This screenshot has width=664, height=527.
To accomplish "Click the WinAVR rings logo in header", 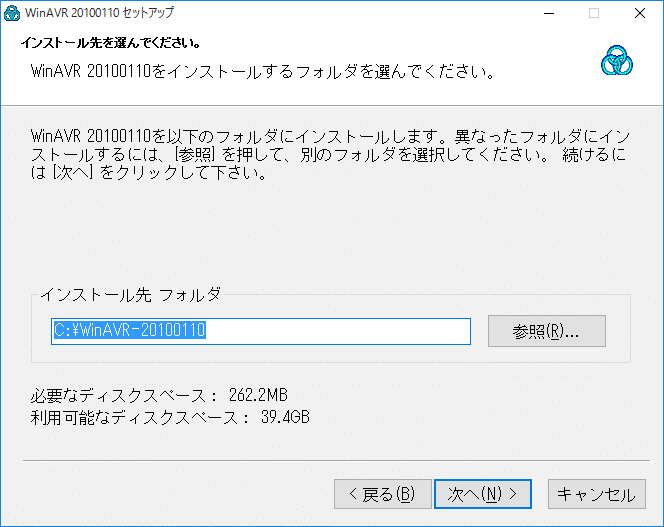I will click(x=617, y=61).
